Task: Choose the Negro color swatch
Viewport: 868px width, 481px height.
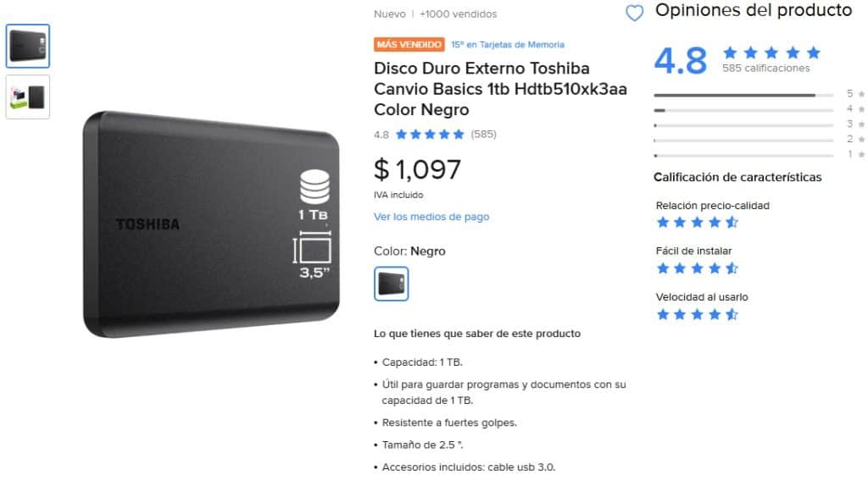Action: coord(392,284)
